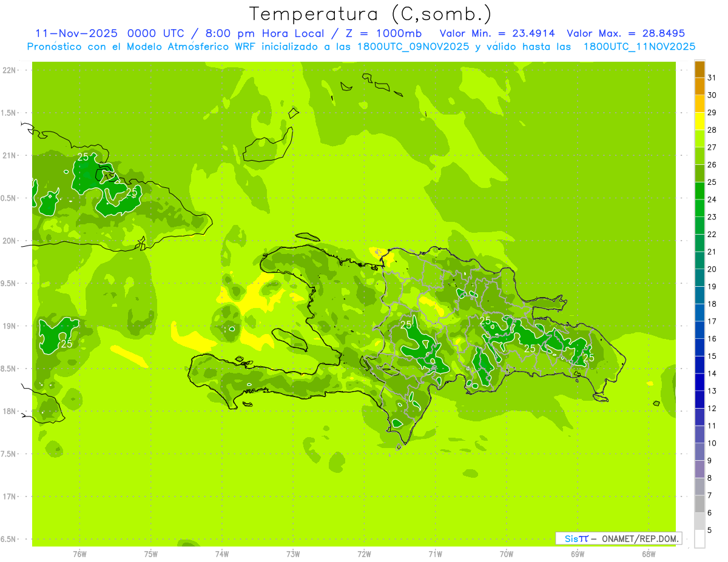Click the 17N latitude axis label
This screenshot has width=728, height=562.
(10, 497)
